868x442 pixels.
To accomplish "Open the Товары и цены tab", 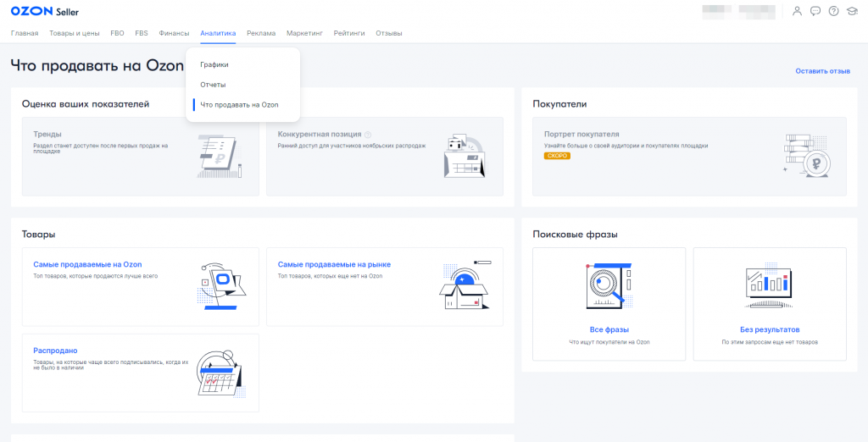I will click(x=75, y=33).
